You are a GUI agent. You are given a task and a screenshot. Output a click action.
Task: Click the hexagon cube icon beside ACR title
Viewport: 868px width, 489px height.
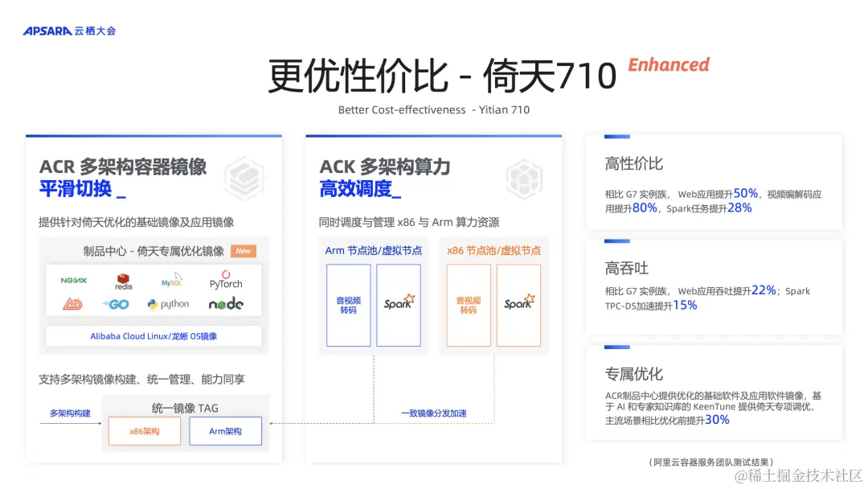point(244,179)
